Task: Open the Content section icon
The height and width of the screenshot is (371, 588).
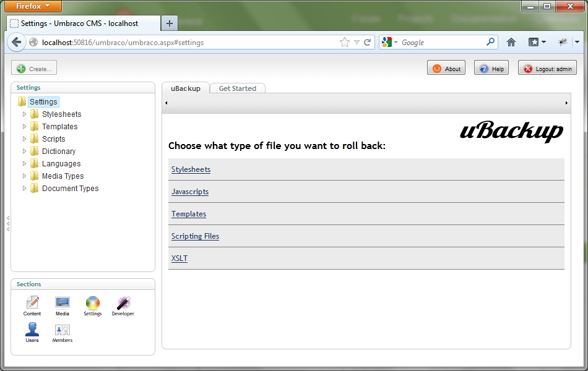Action: point(32,303)
